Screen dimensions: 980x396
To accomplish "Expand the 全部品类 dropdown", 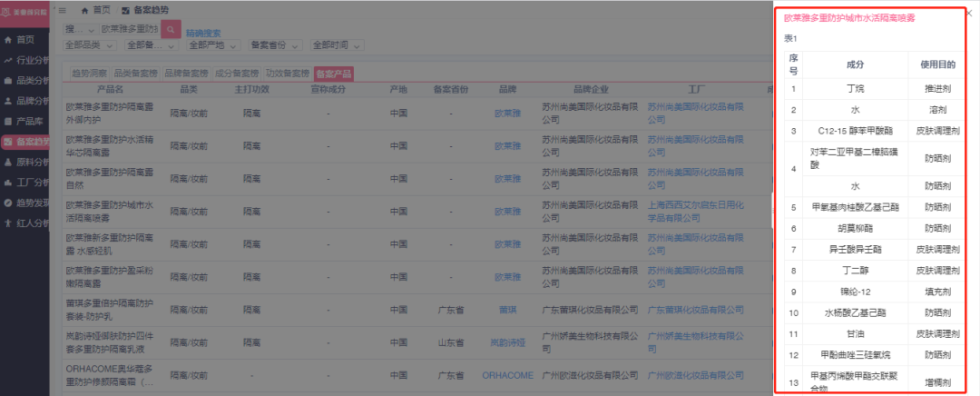I will point(89,45).
